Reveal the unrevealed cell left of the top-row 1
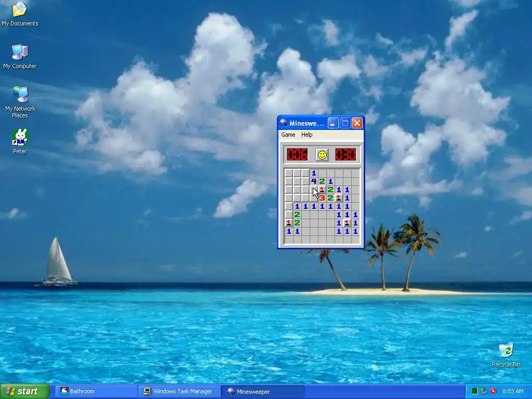The height and width of the screenshot is (399, 532). (x=305, y=173)
